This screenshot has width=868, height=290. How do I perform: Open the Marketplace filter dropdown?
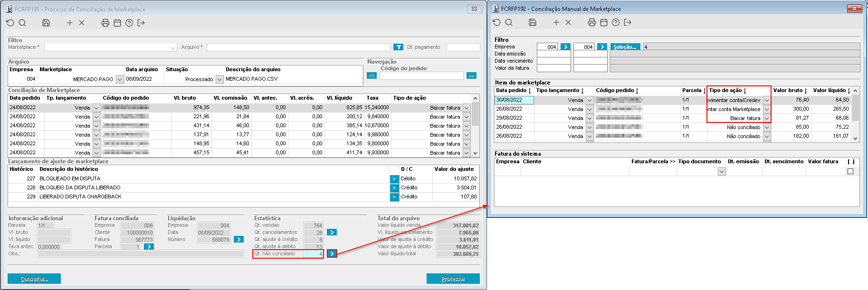173,47
